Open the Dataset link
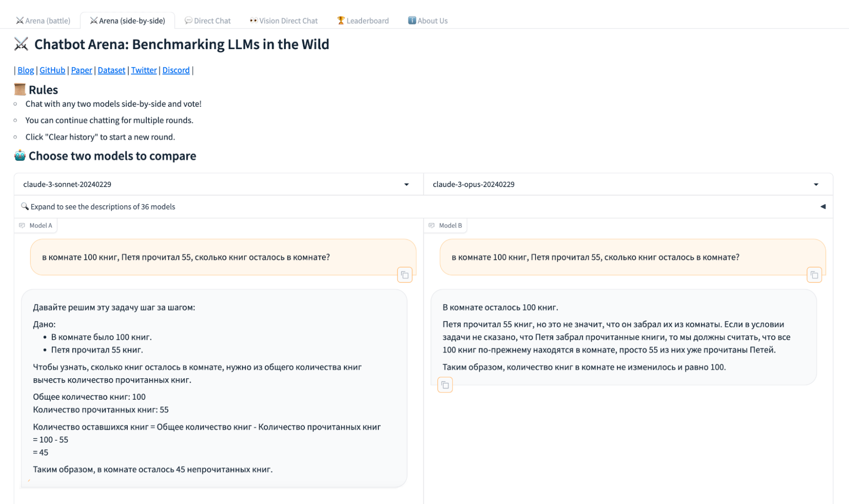 pos(111,71)
